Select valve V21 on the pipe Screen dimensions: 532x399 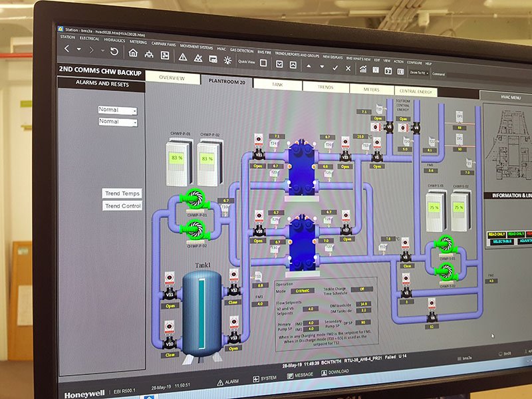[x=258, y=156]
